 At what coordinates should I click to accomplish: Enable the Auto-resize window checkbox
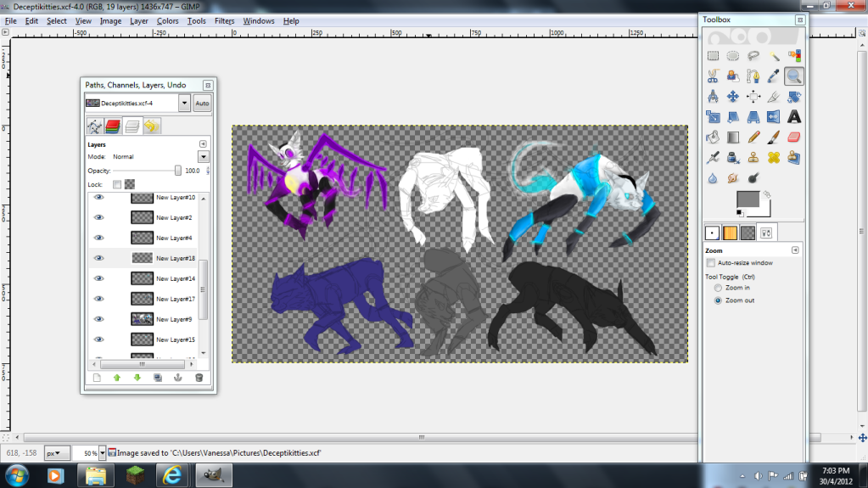711,263
